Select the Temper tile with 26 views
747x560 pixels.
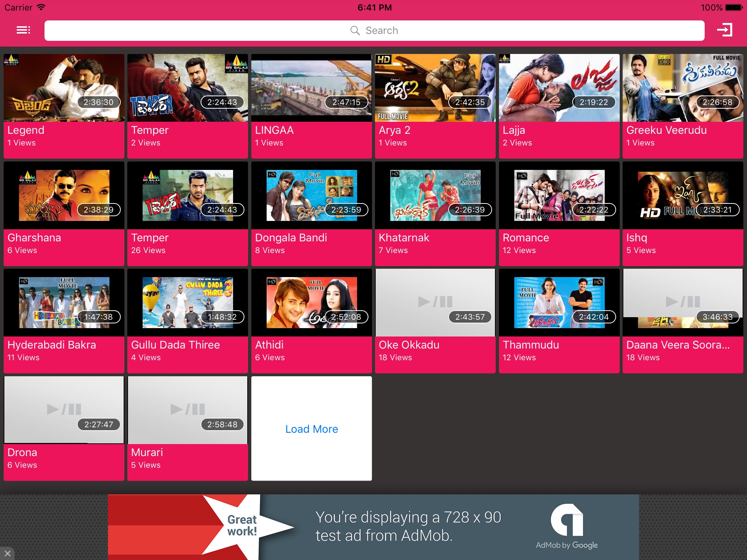pyautogui.click(x=187, y=213)
